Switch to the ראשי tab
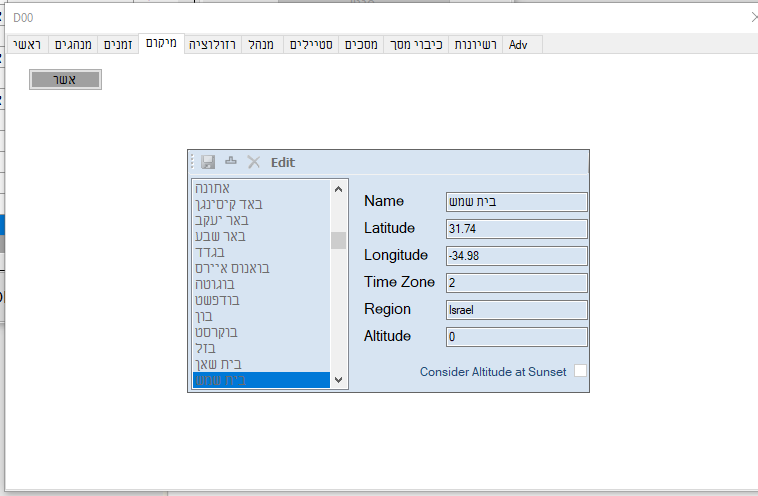 (27, 45)
